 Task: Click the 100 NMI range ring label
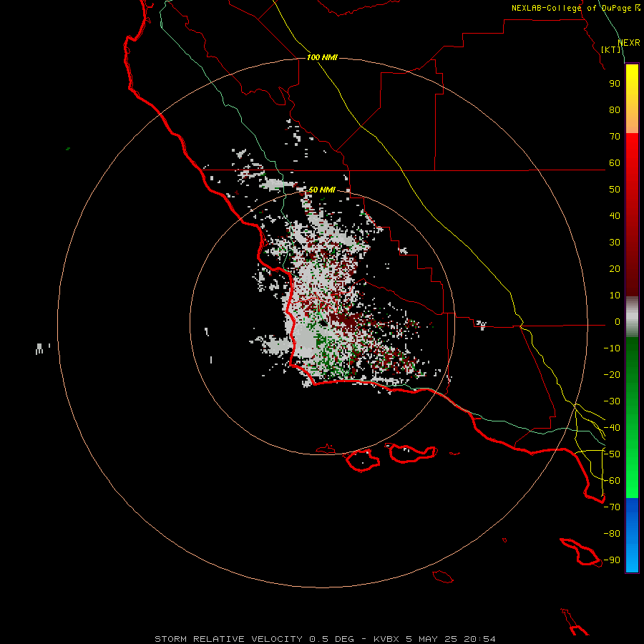click(322, 57)
